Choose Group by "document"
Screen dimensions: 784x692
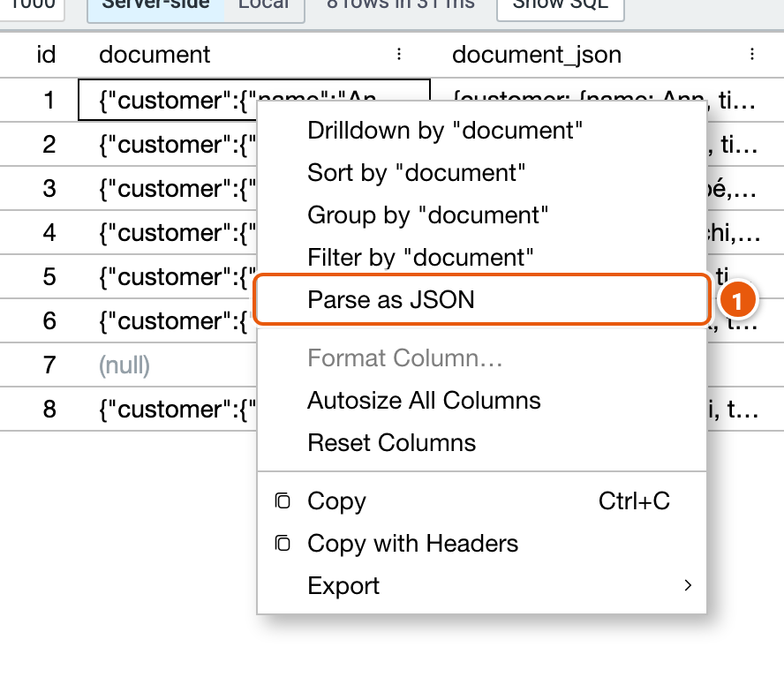point(481,215)
